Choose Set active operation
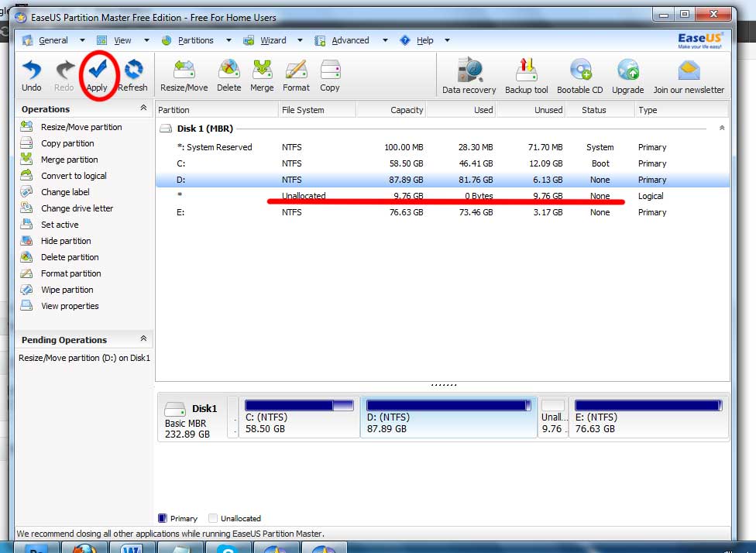The image size is (756, 553). (x=50, y=225)
